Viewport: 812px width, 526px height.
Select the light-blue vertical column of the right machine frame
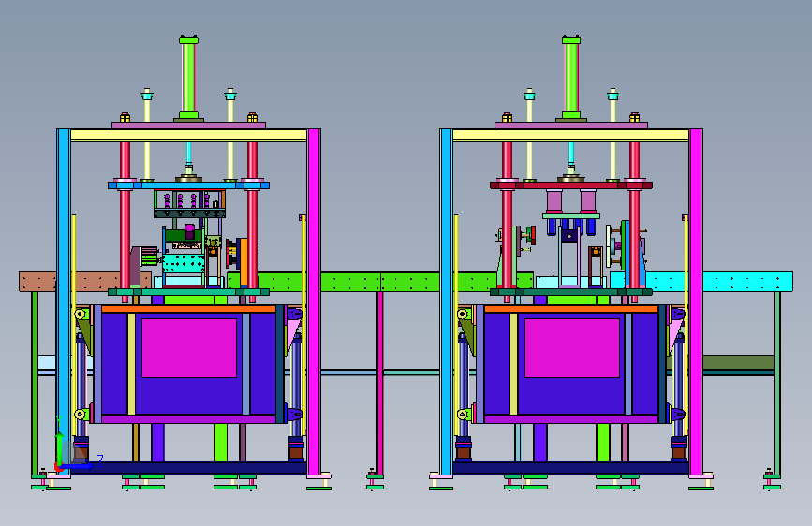446,301
